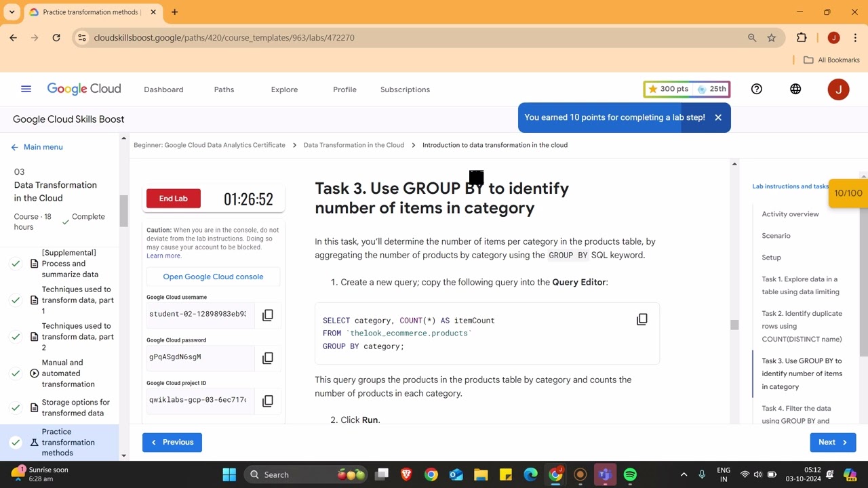Open Task View from the taskbar
This screenshot has width=868, height=488.
382,474
